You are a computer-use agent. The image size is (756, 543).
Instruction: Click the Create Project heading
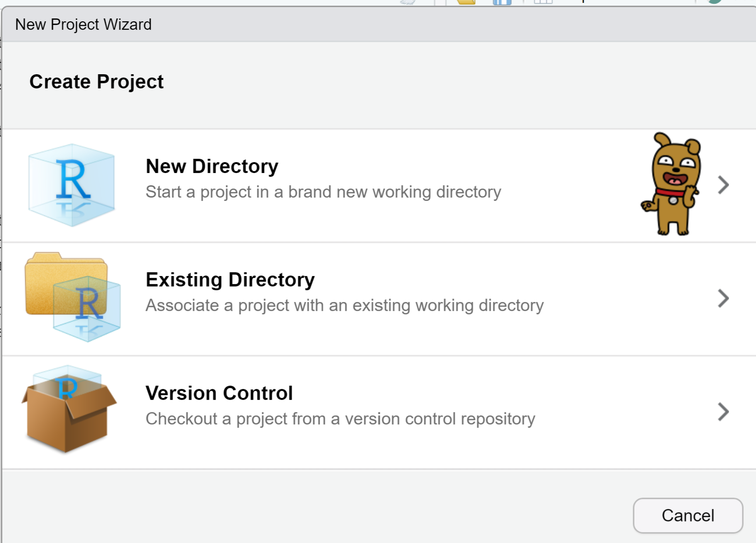[96, 82]
